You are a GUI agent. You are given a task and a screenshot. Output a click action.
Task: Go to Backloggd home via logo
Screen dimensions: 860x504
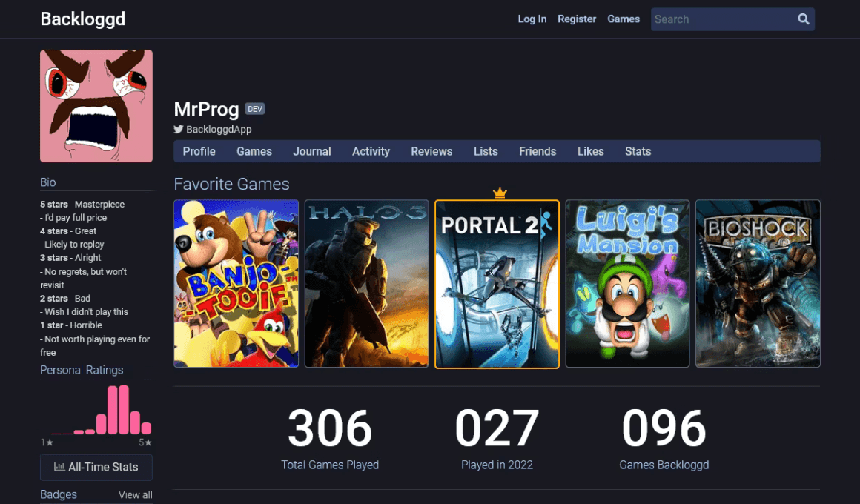tap(83, 19)
